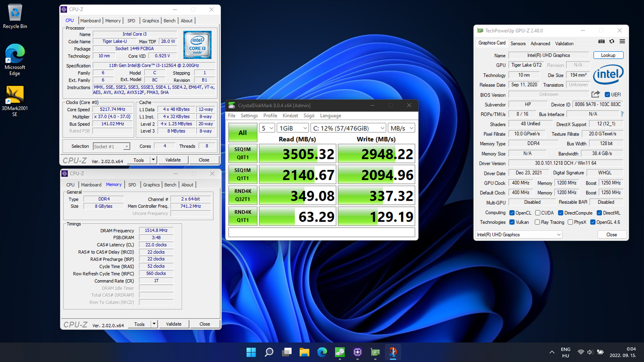
Task: Open the SPD tab in bottom CPU-Z
Action: tap(132, 185)
